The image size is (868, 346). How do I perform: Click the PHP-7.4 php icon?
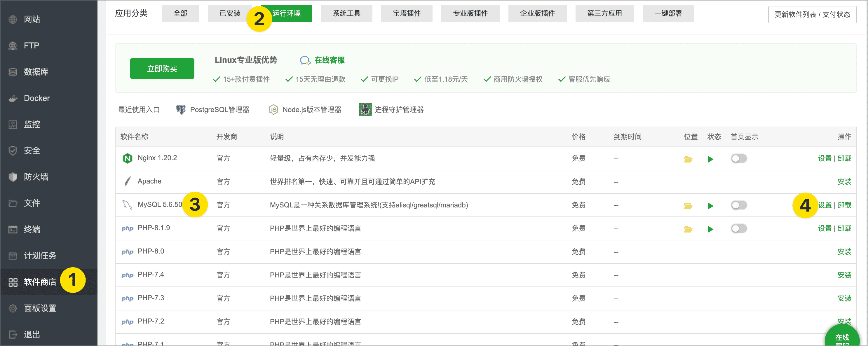pos(127,275)
